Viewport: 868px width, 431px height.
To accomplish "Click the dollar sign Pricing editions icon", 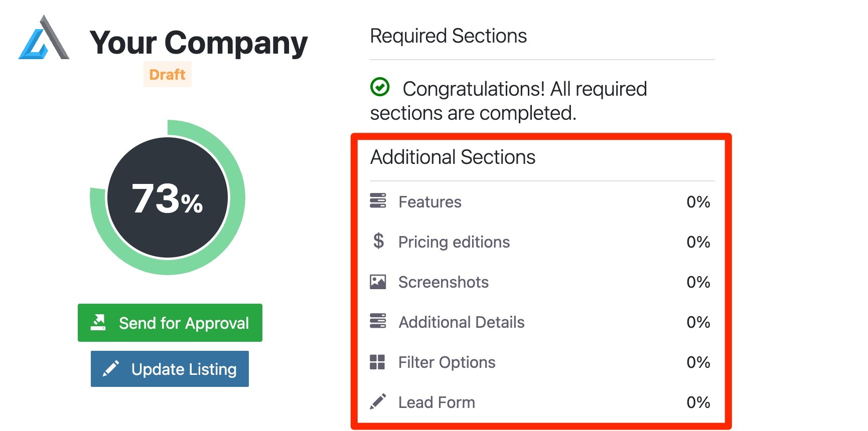I will 379,241.
